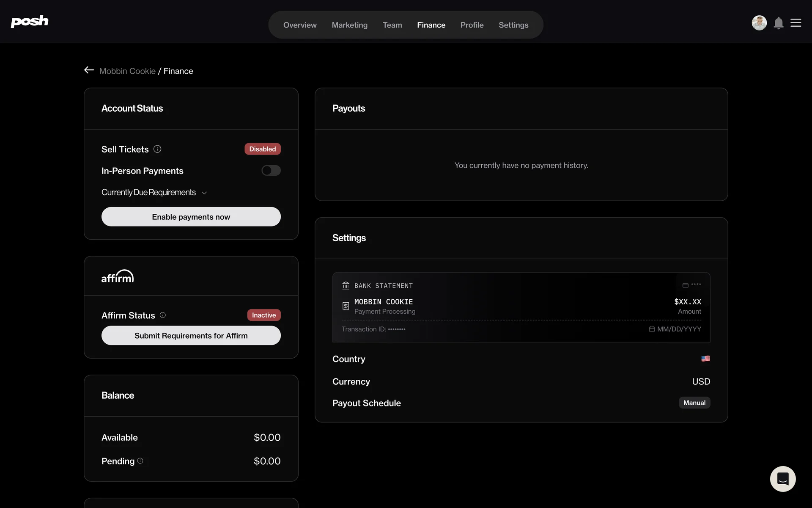Click the bank statement preview card
This screenshot has height=508, width=812.
pyautogui.click(x=521, y=307)
